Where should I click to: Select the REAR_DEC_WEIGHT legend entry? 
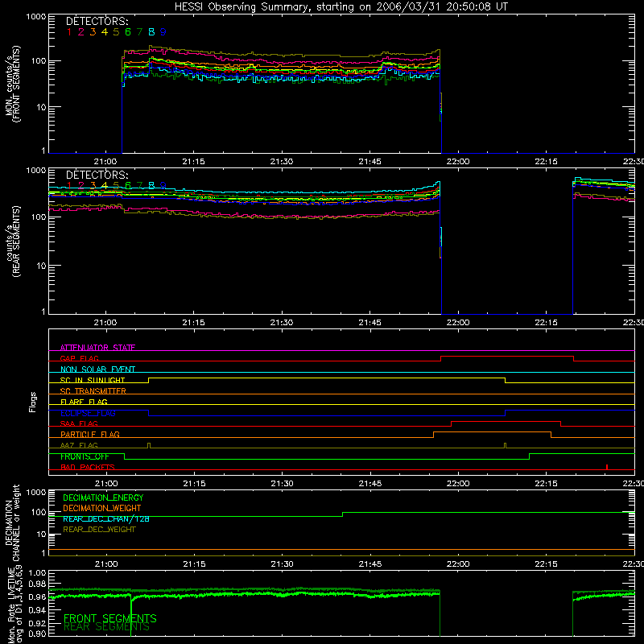coord(99,530)
